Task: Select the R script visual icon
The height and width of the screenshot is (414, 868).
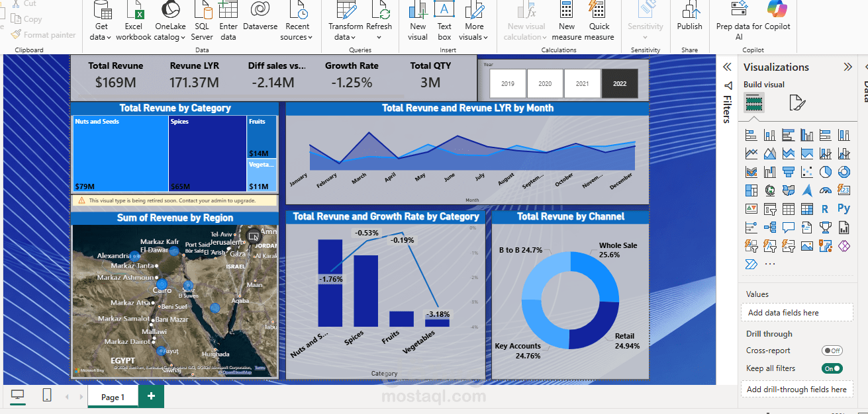Action: (824, 208)
